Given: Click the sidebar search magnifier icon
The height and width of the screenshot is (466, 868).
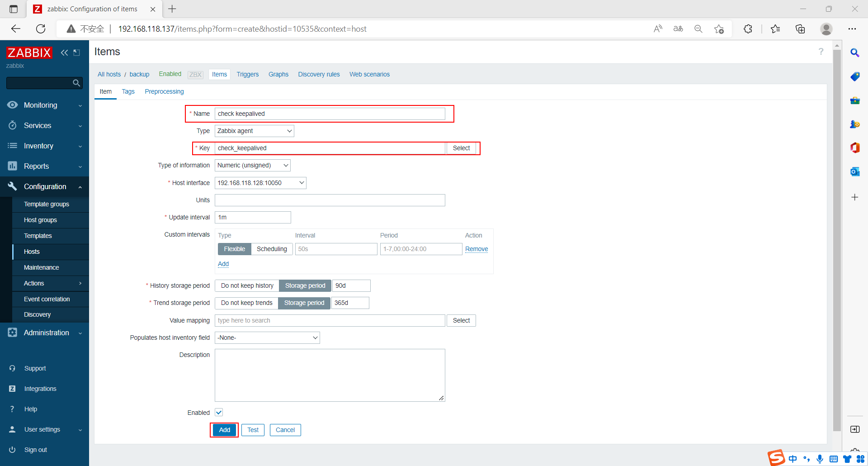Looking at the screenshot, I should tap(76, 83).
